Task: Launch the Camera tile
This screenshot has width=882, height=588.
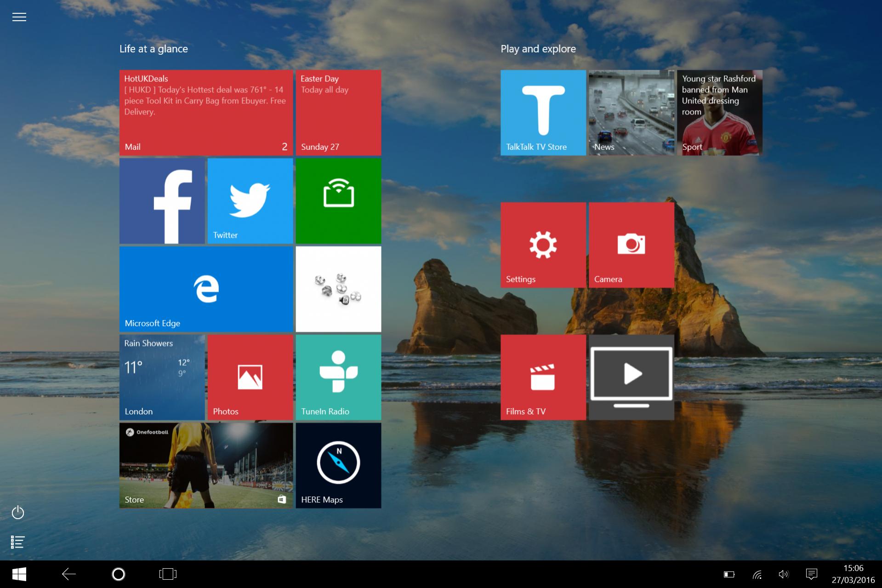Action: [632, 245]
